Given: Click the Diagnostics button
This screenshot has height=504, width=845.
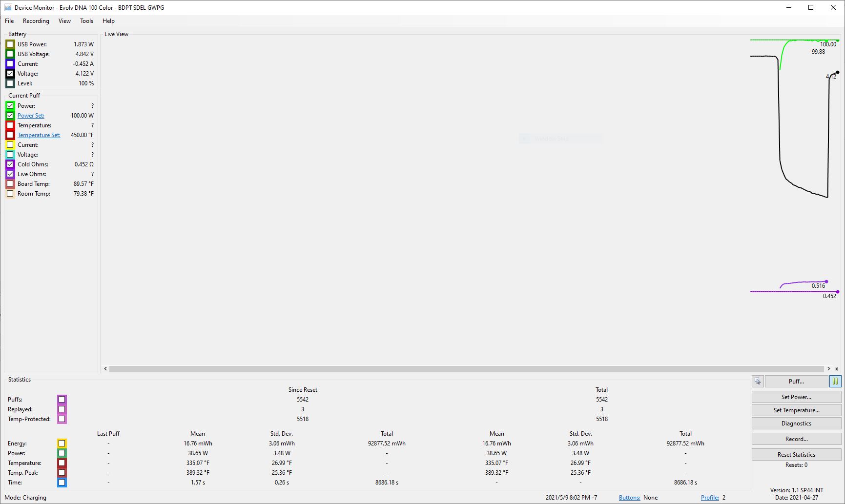Looking at the screenshot, I should tap(796, 423).
